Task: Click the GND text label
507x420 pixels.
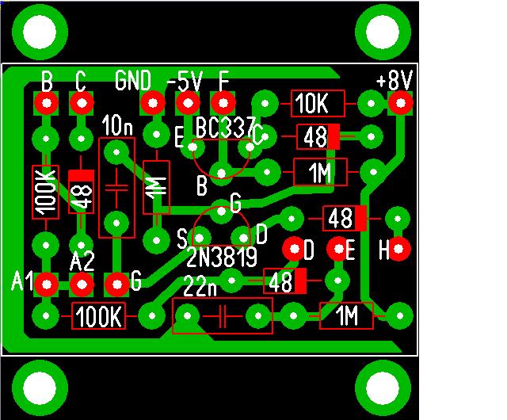Action: tap(133, 80)
